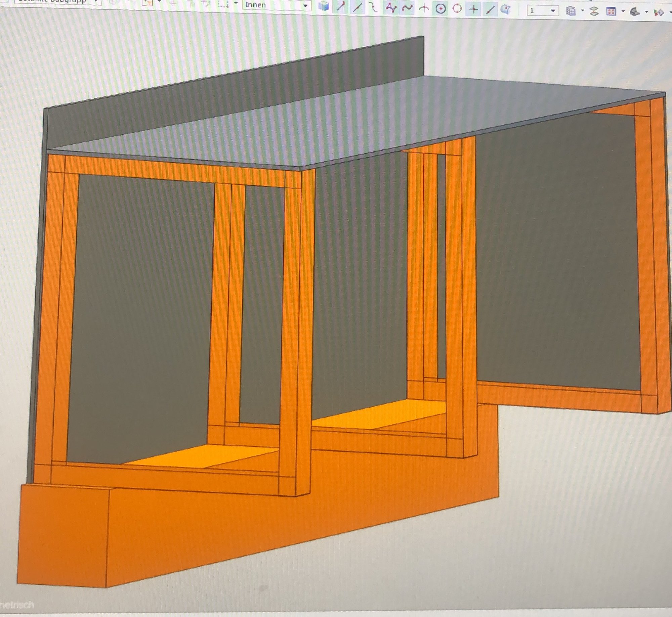Expand the arrow beside the shading icon
Image resolution: width=672 pixels, height=617 pixels.
pos(647,12)
